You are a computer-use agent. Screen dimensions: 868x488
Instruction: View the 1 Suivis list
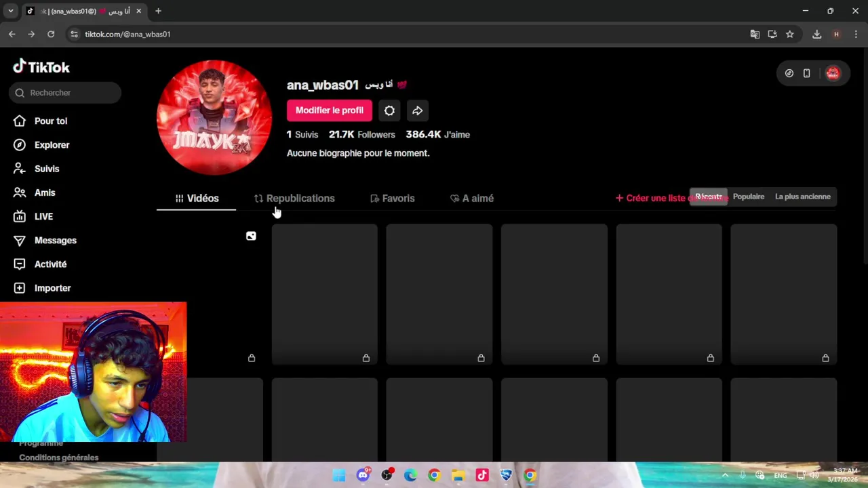pyautogui.click(x=302, y=134)
